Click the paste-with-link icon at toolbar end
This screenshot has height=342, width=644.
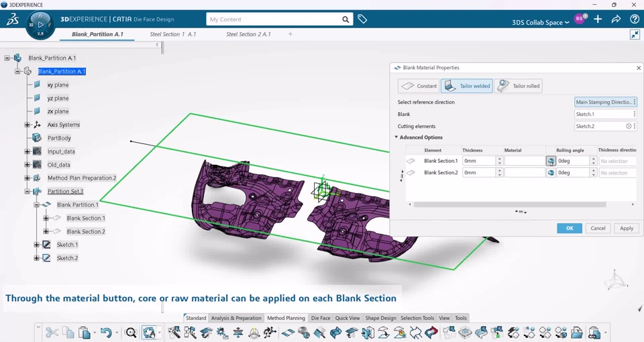594,332
